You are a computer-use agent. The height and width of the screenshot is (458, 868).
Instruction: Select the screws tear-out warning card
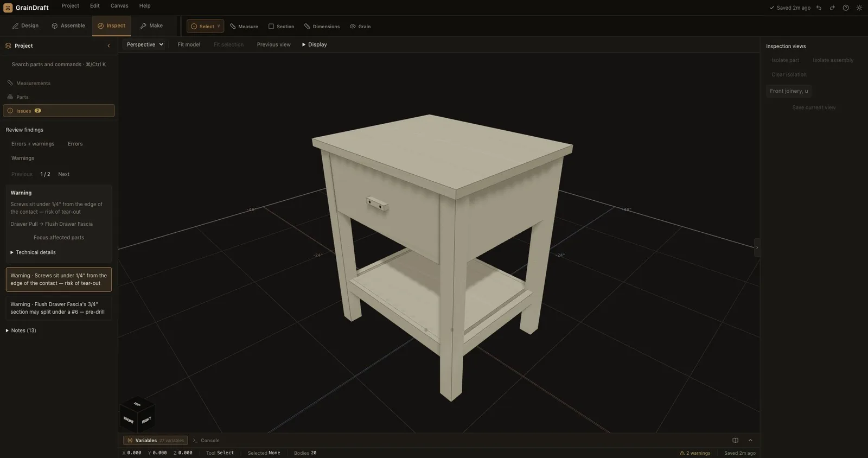tap(59, 279)
